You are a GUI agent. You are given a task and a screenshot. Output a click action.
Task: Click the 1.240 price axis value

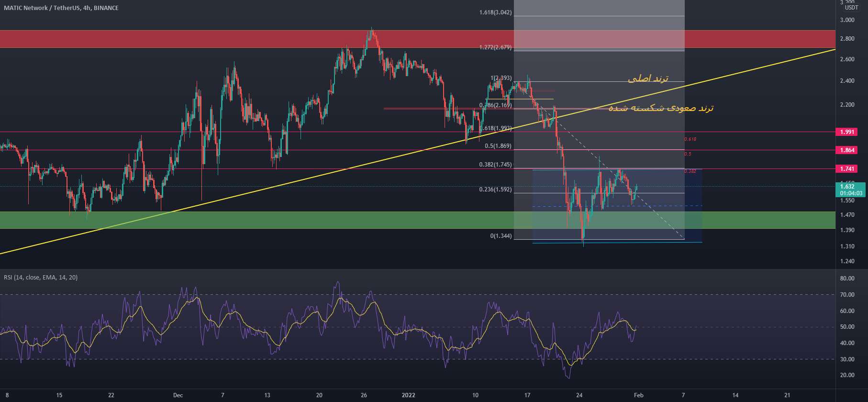(x=847, y=261)
